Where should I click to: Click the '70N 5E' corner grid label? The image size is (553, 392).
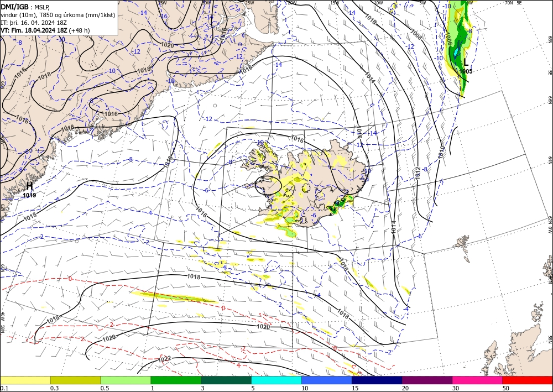513,3
